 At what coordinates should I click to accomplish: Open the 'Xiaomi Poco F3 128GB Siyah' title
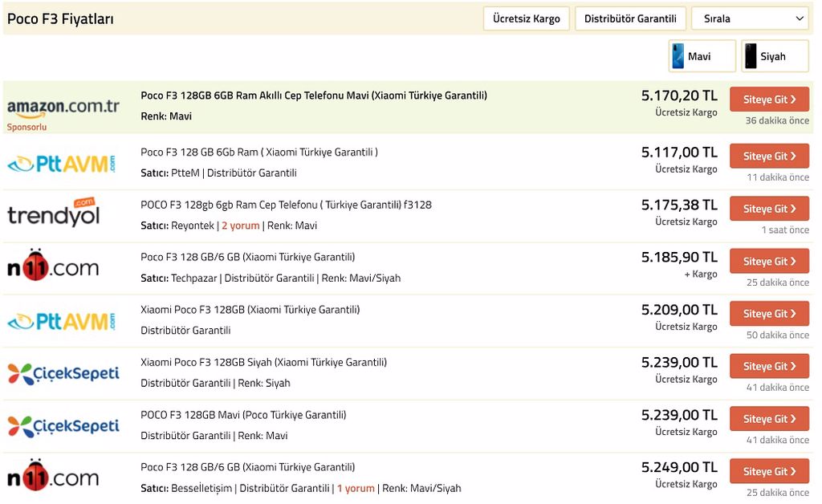point(263,362)
